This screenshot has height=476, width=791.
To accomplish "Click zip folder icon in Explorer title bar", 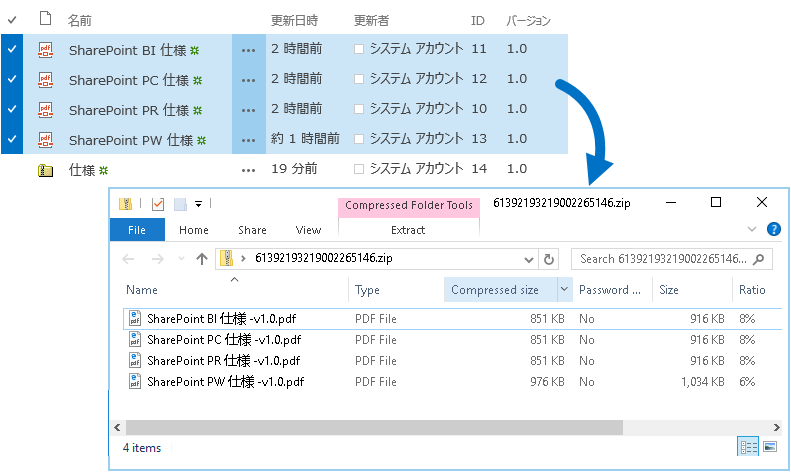I will [x=125, y=204].
